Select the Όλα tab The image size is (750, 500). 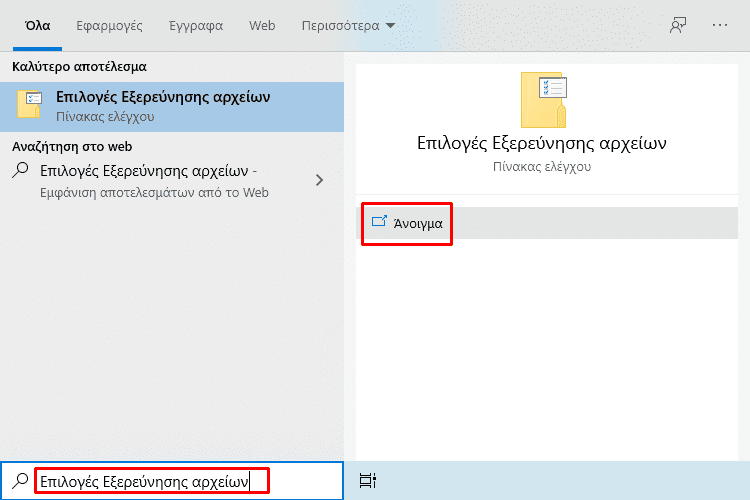[x=37, y=25]
